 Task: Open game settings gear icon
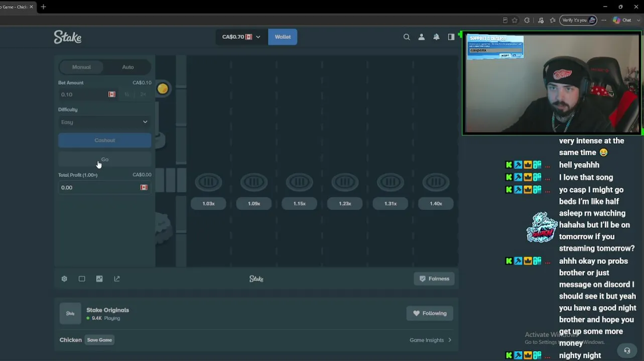tap(64, 279)
